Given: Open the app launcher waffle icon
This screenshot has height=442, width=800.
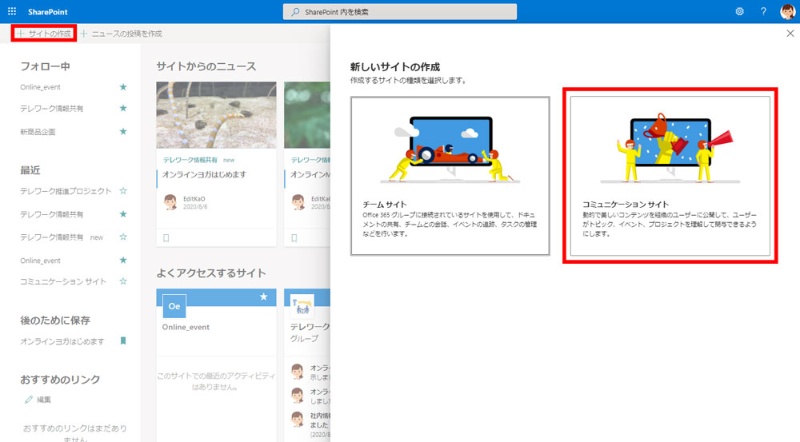Looking at the screenshot, I should tap(12, 11).
